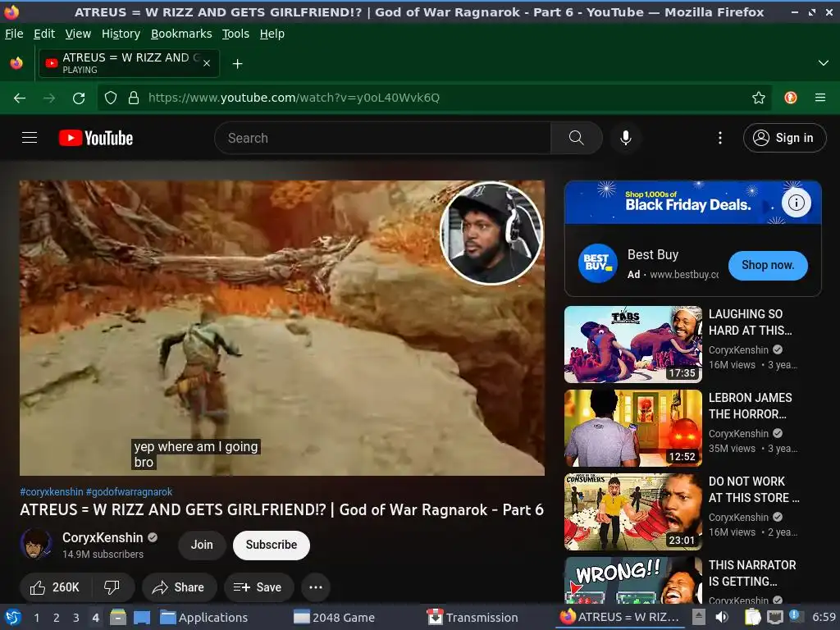840x630 pixels.
Task: Open the Edit menu
Action: pyautogui.click(x=44, y=34)
